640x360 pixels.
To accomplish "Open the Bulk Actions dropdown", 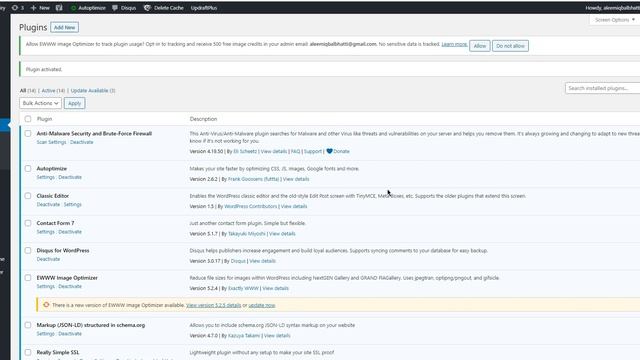I will pos(40,103).
